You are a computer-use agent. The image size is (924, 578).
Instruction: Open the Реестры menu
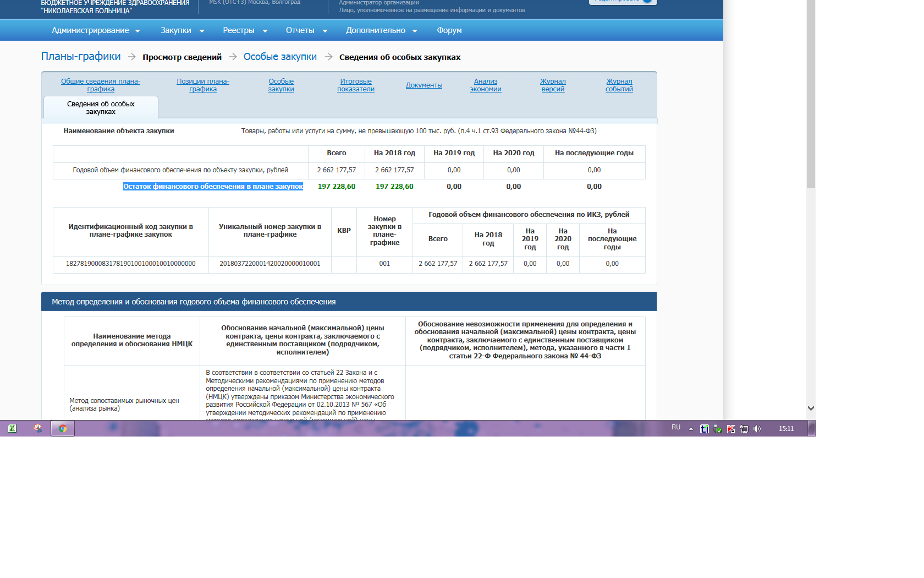tap(245, 30)
